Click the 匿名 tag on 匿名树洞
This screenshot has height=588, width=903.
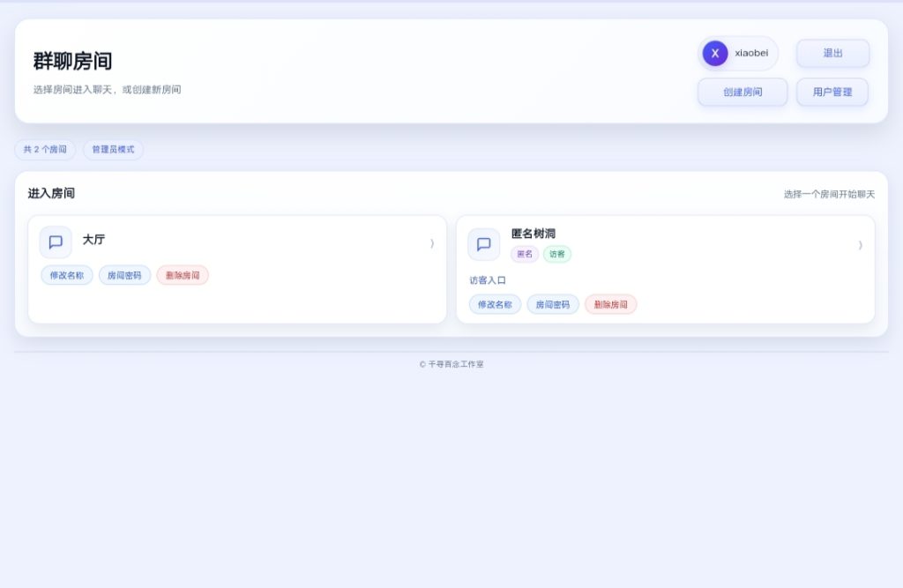tap(525, 254)
